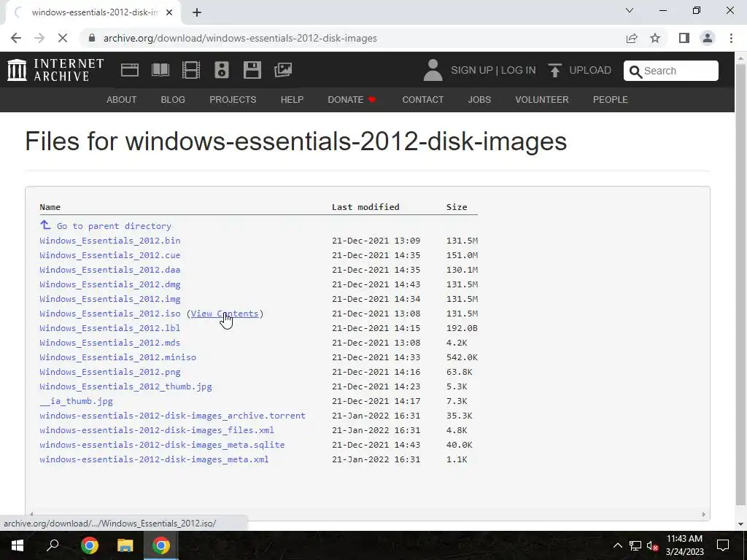Click the site lock icon
The image size is (747, 560).
[92, 38]
